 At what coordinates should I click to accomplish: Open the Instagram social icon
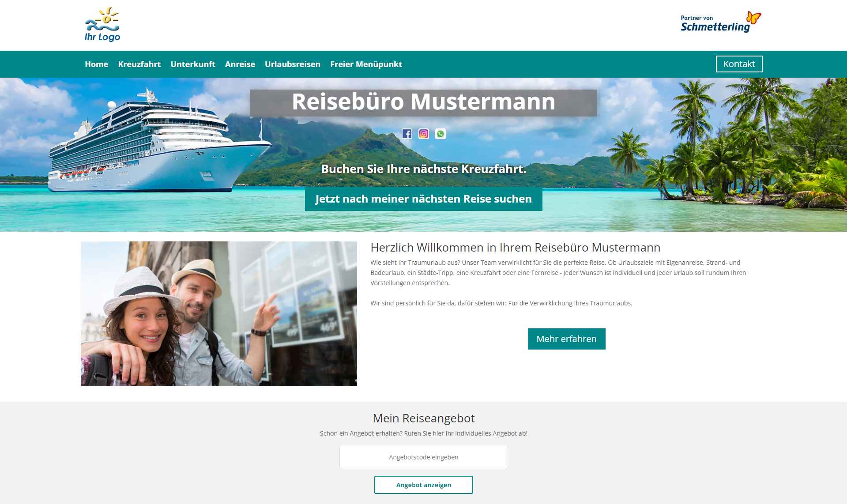424,134
